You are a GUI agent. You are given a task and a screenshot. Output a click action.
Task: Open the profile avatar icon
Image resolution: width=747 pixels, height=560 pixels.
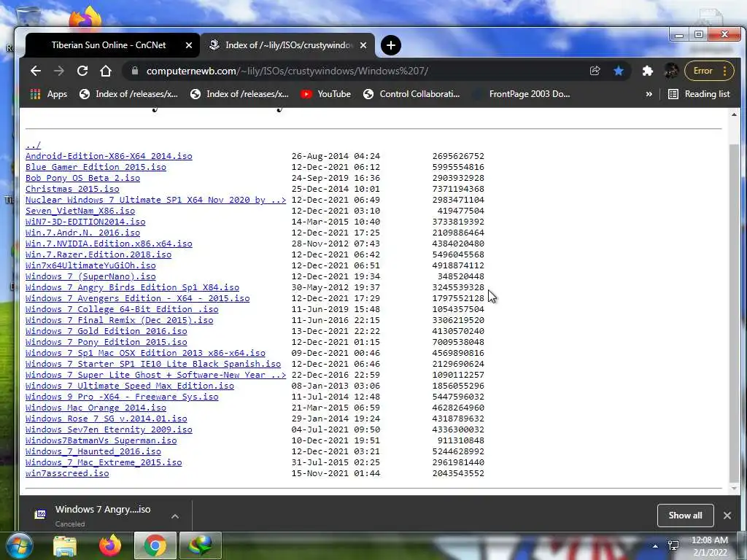coord(671,71)
